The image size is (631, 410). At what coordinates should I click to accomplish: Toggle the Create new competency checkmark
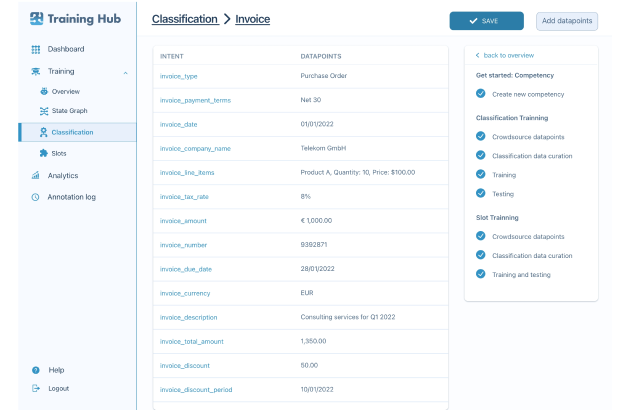[481, 94]
